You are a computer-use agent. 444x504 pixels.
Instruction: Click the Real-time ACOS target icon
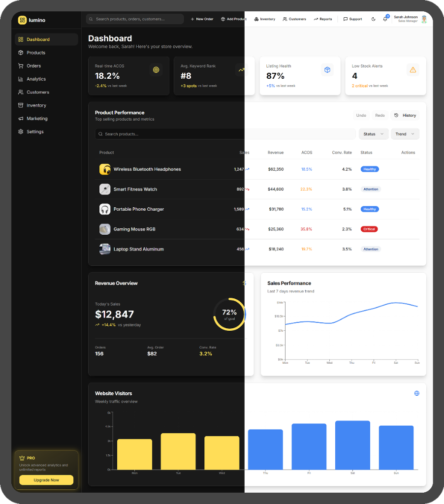click(x=156, y=69)
